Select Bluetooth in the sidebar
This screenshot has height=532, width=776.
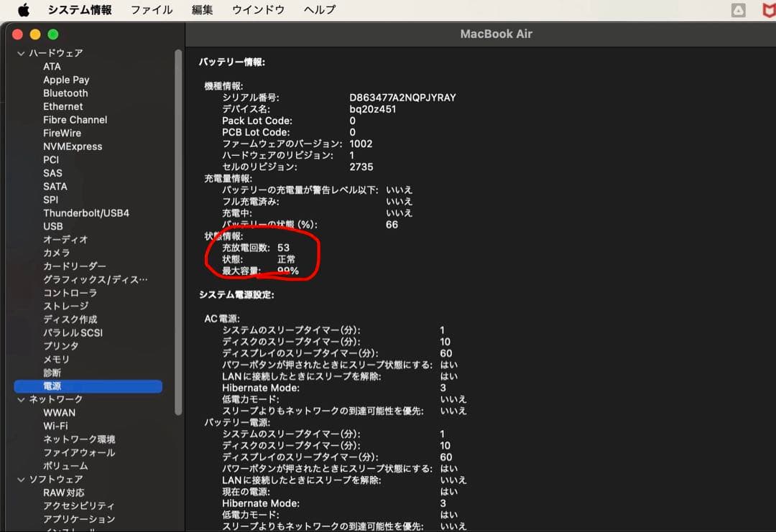(x=65, y=93)
